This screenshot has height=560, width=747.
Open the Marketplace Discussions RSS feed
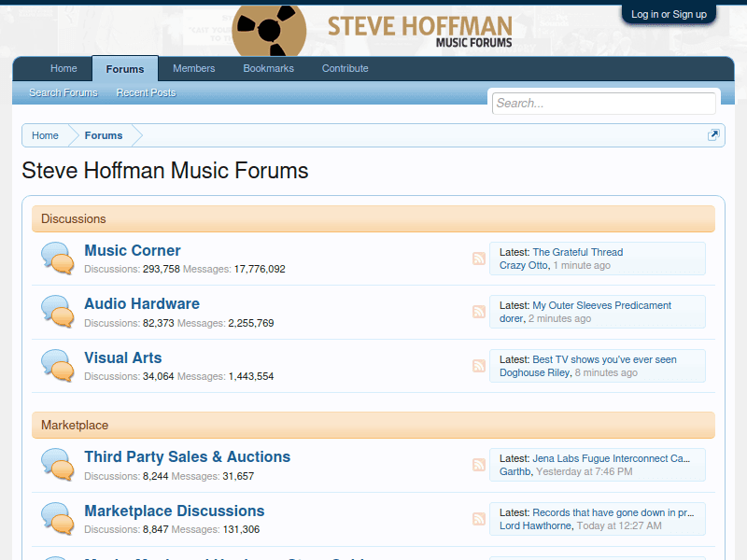pyautogui.click(x=479, y=517)
